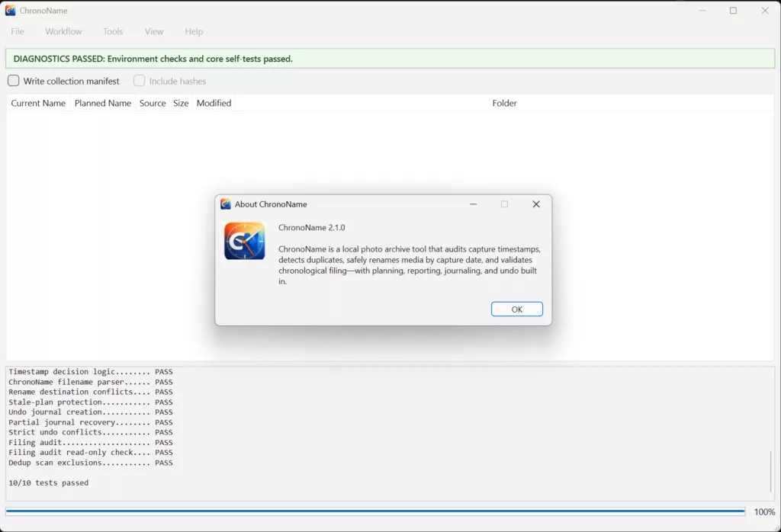The height and width of the screenshot is (532, 781).
Task: Click the large ChronoName clock logo in About dialog
Action: [245, 241]
